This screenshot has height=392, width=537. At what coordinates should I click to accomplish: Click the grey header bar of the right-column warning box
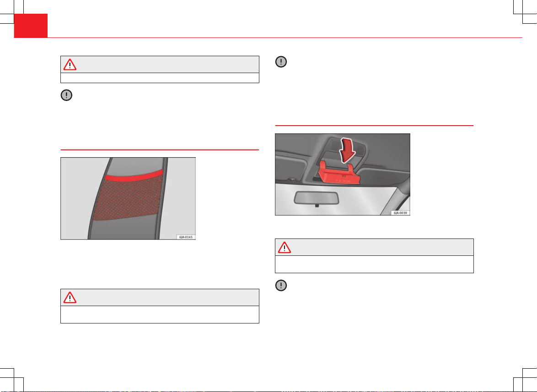point(374,247)
